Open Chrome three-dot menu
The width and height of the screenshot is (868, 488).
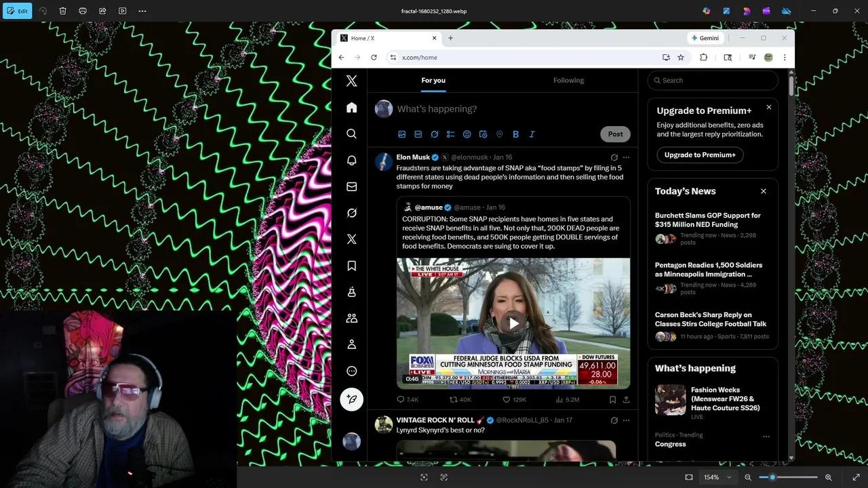coord(785,58)
